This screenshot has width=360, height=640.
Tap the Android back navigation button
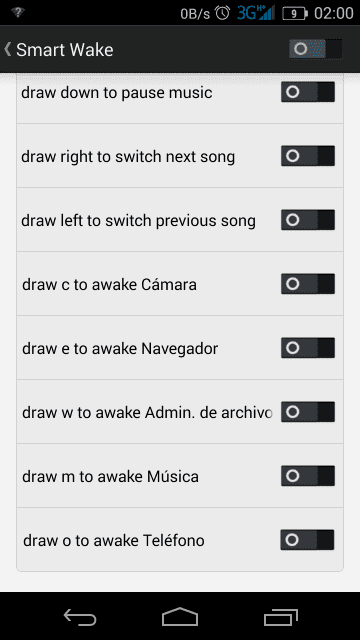coord(80,617)
